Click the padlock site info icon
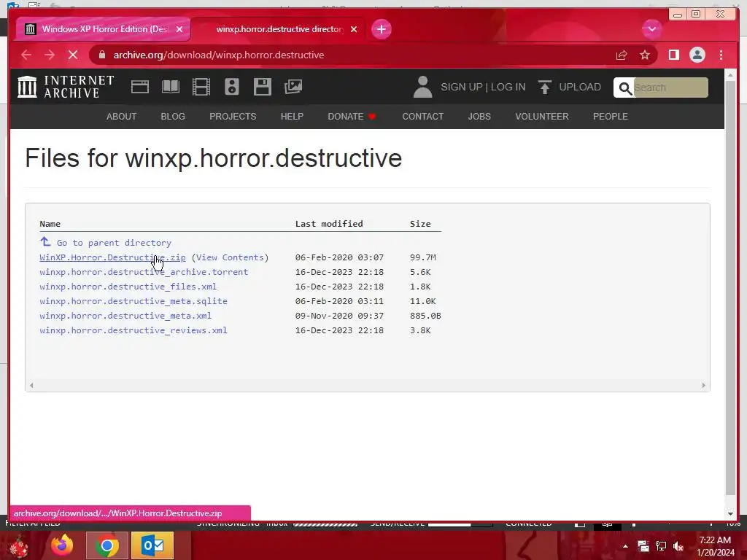This screenshot has width=747, height=560. pyautogui.click(x=101, y=55)
